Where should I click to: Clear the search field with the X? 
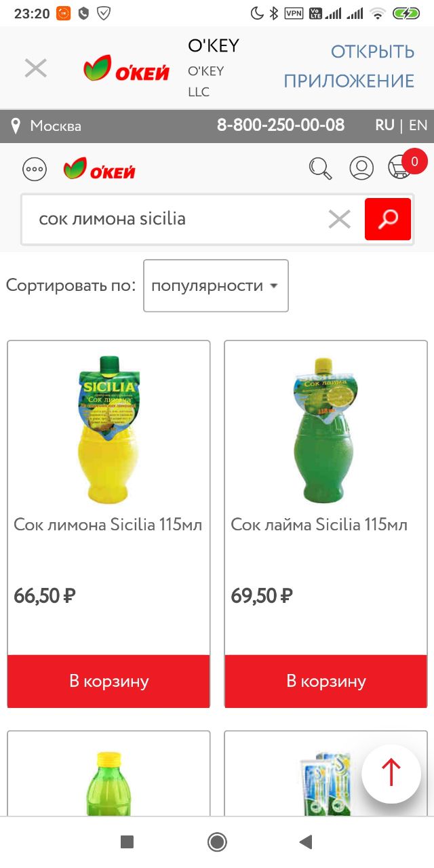[339, 219]
